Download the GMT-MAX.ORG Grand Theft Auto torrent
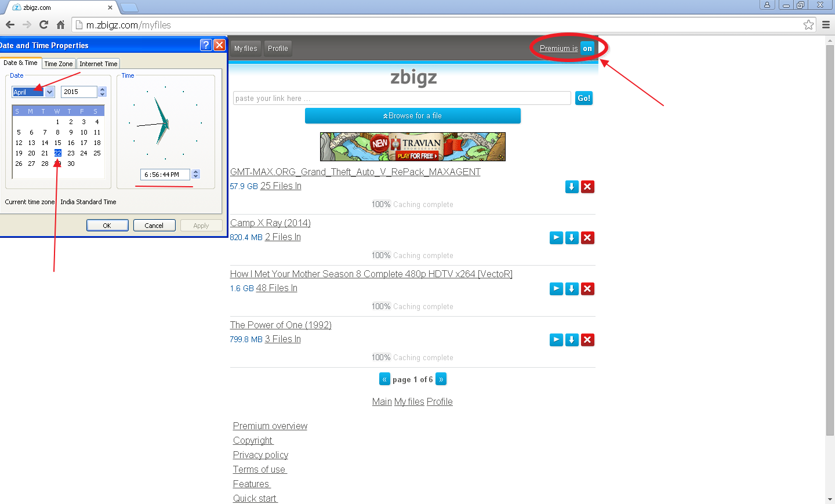 click(572, 187)
